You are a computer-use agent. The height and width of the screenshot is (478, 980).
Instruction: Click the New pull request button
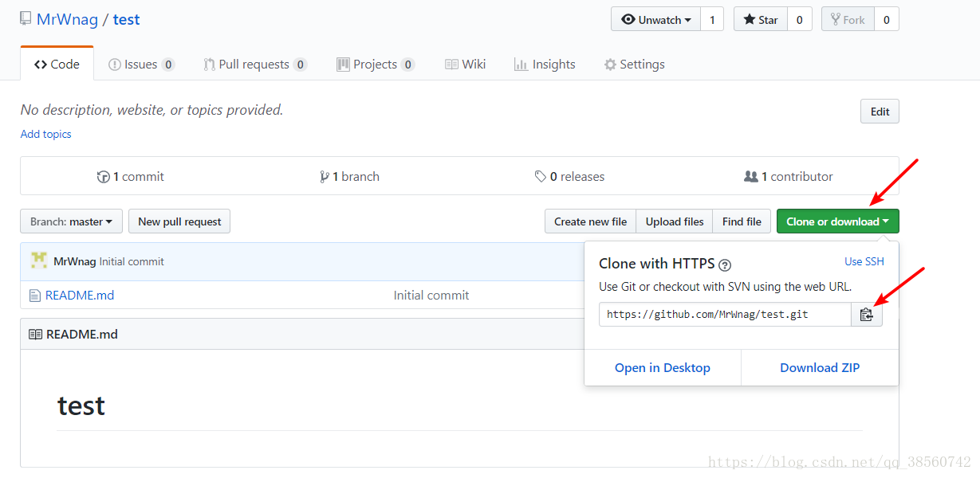(179, 221)
